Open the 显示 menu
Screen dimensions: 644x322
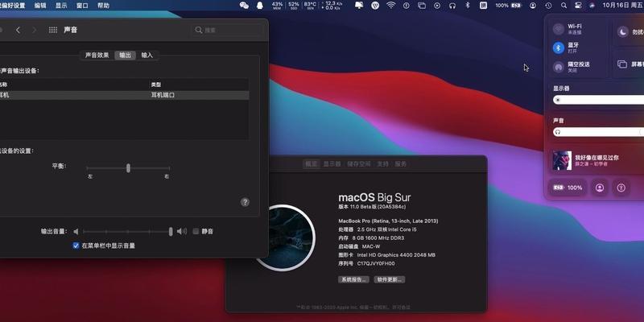61,6
